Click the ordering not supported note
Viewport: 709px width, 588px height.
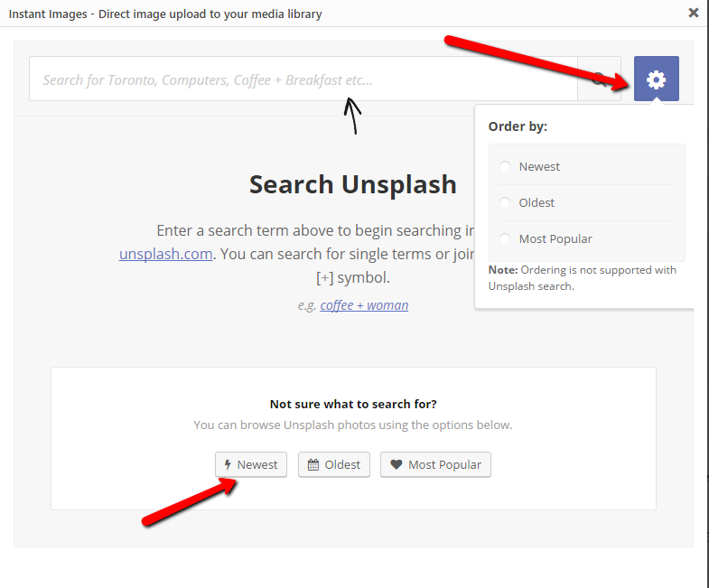(x=583, y=277)
